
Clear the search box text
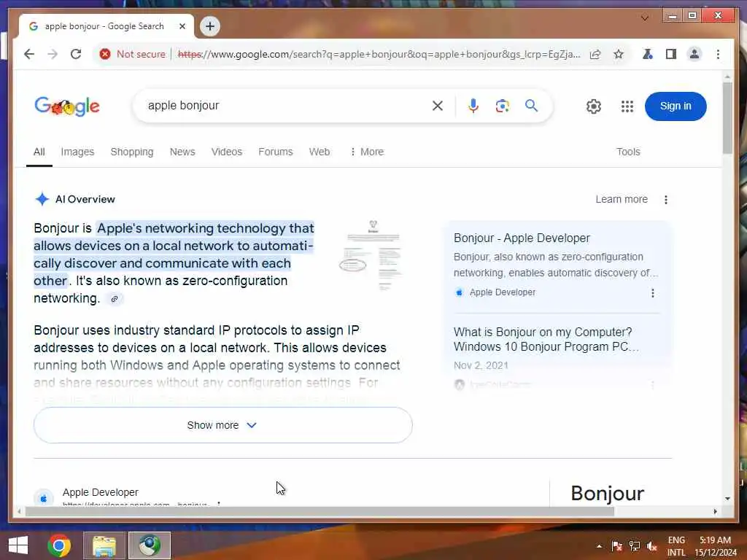click(x=438, y=106)
